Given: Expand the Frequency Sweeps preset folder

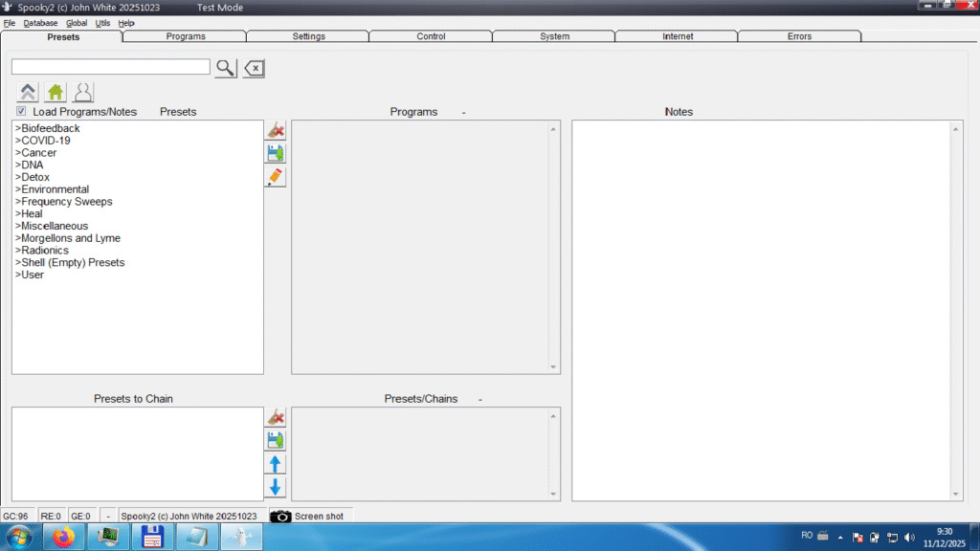Looking at the screenshot, I should 64,202.
